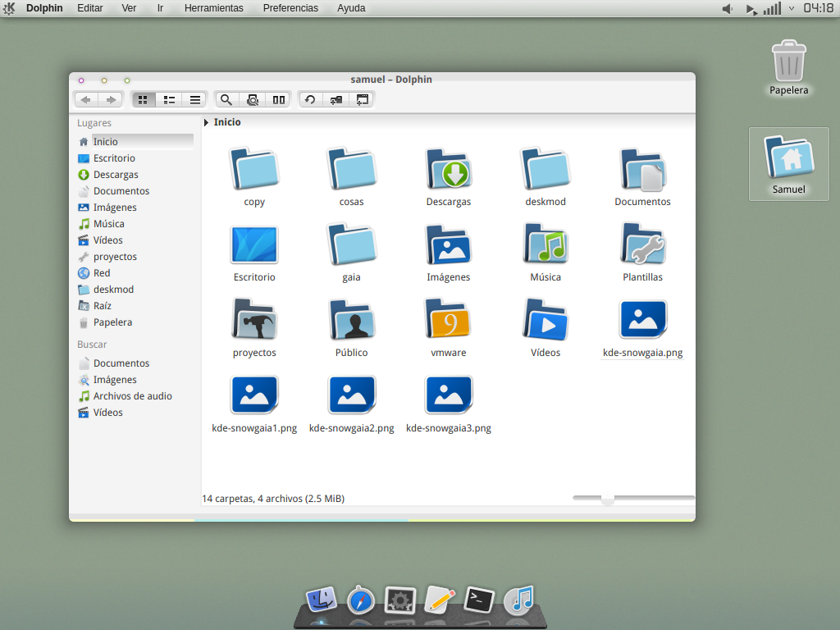Toggle the file preview button

coord(253,99)
